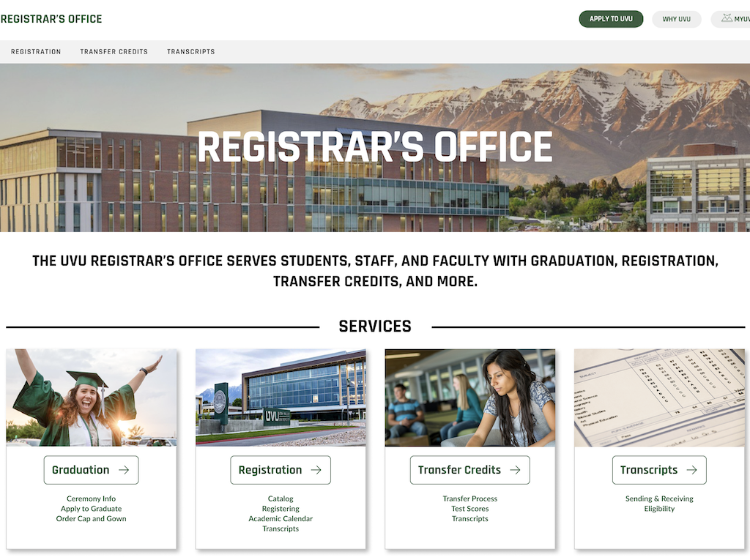The height and width of the screenshot is (560, 750).
Task: Click the Transfer Credits card button
Action: click(x=469, y=470)
